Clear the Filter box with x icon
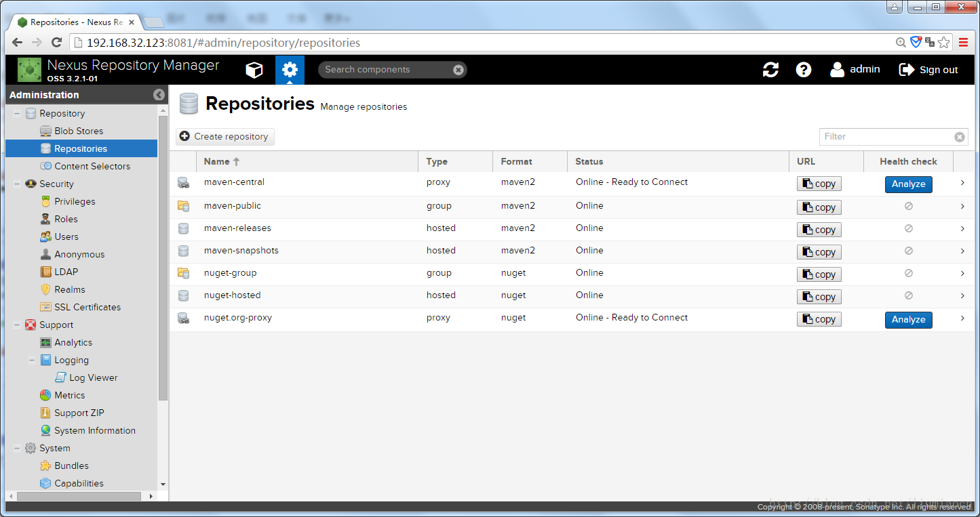Image resolution: width=980 pixels, height=517 pixels. pos(960,137)
